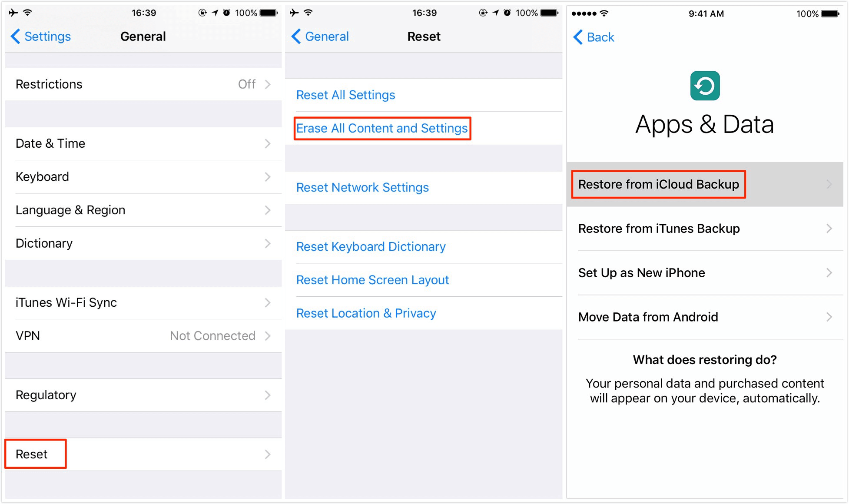
Task: Expand the Language & Region settings
Action: [141, 210]
